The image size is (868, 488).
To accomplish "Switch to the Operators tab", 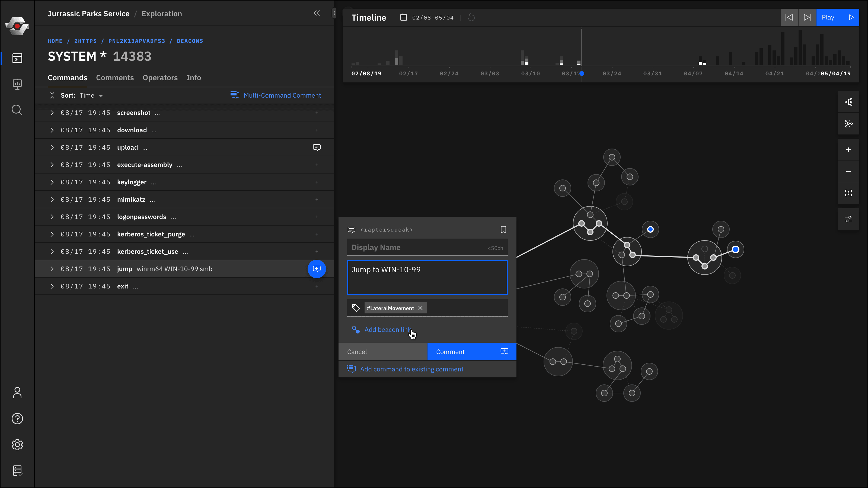I will [x=160, y=78].
